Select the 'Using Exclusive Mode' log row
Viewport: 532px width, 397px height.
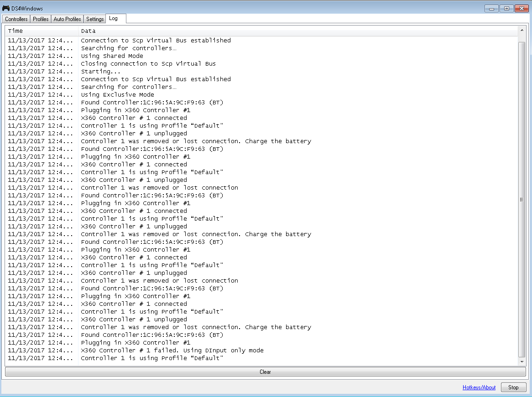pos(261,95)
